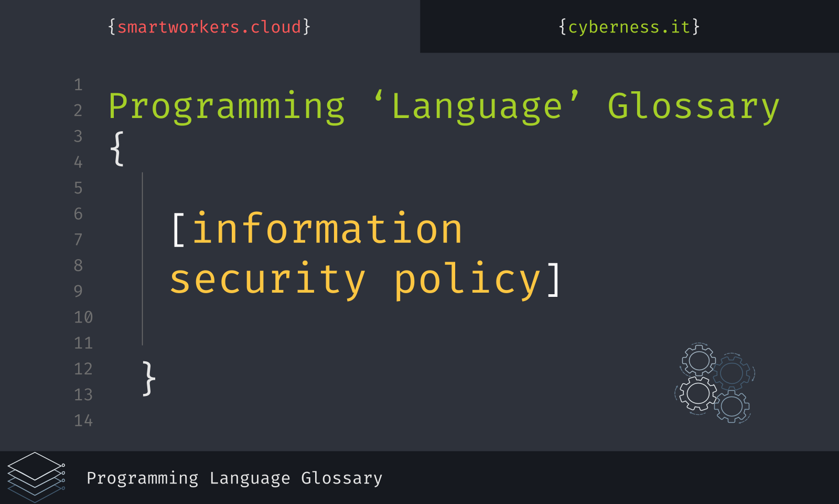
Task: Click line number 5
Action: click(x=78, y=188)
